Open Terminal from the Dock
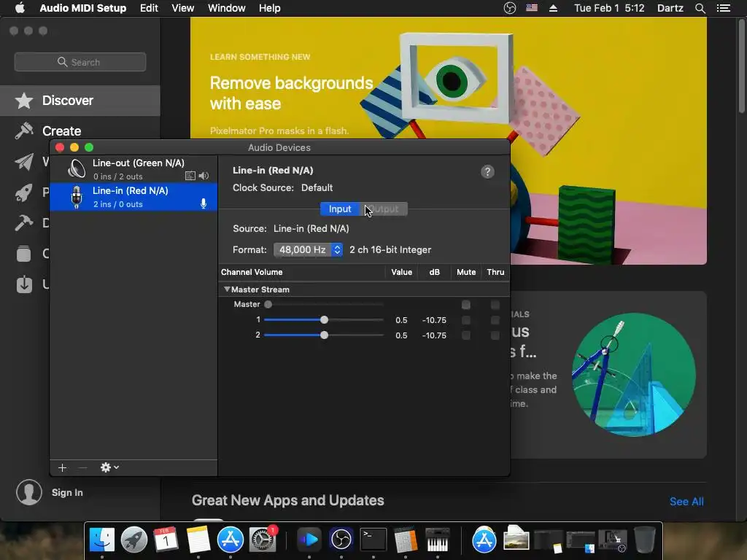This screenshot has width=747, height=560. (x=373, y=540)
